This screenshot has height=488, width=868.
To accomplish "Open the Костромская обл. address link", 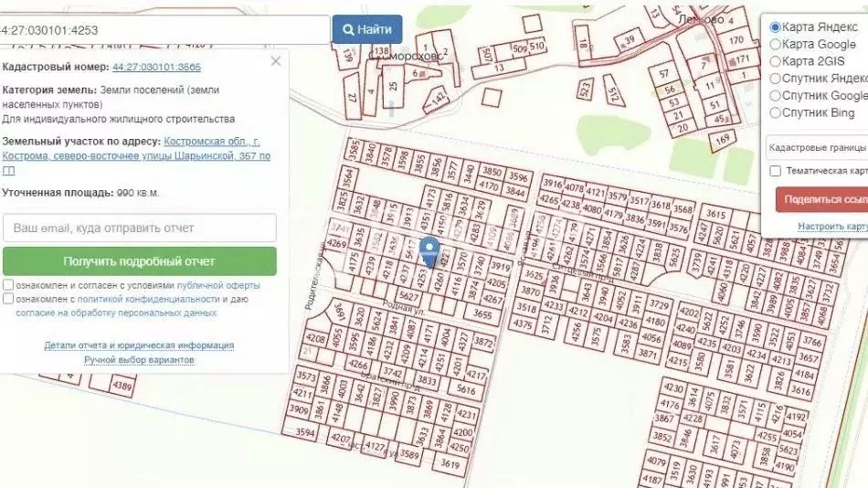I will tap(136, 155).
